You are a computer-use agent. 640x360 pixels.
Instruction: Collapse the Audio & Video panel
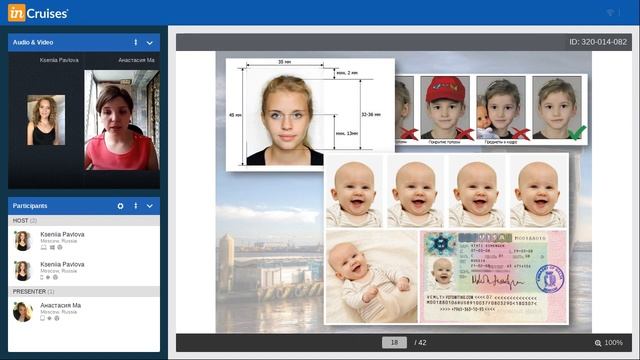(x=150, y=43)
